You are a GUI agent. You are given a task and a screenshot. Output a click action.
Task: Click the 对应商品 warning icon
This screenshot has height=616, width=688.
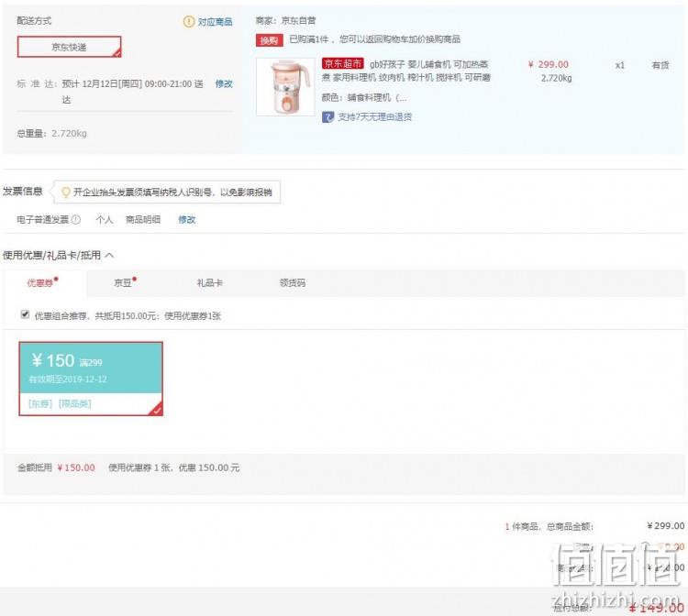(189, 21)
